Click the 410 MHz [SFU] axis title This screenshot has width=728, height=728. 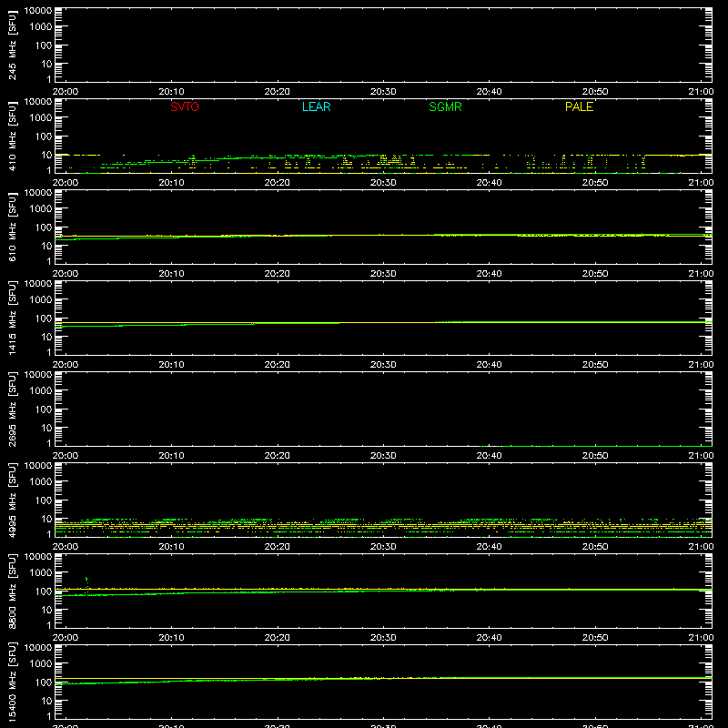(12, 136)
